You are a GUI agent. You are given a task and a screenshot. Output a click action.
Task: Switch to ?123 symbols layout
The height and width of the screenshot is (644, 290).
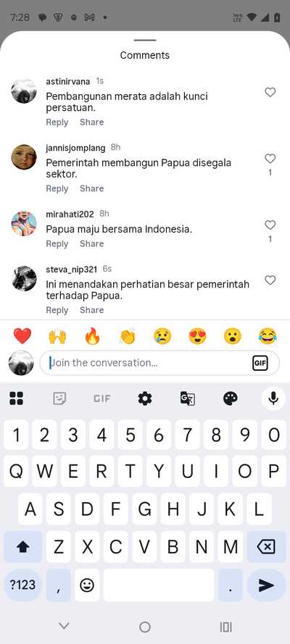pos(22,585)
